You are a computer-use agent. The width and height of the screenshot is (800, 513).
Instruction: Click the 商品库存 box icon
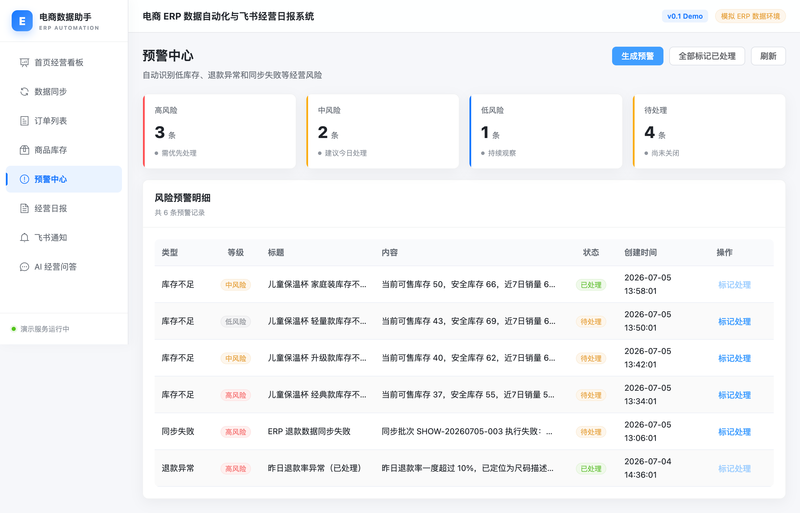pos(24,150)
